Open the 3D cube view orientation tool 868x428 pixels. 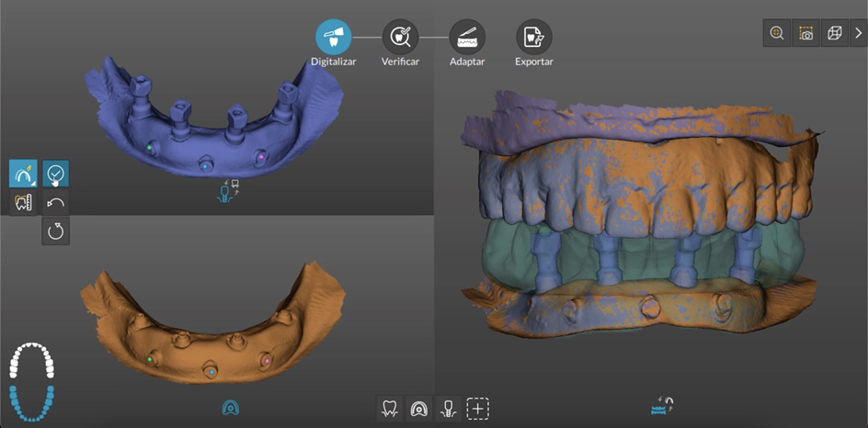(834, 33)
